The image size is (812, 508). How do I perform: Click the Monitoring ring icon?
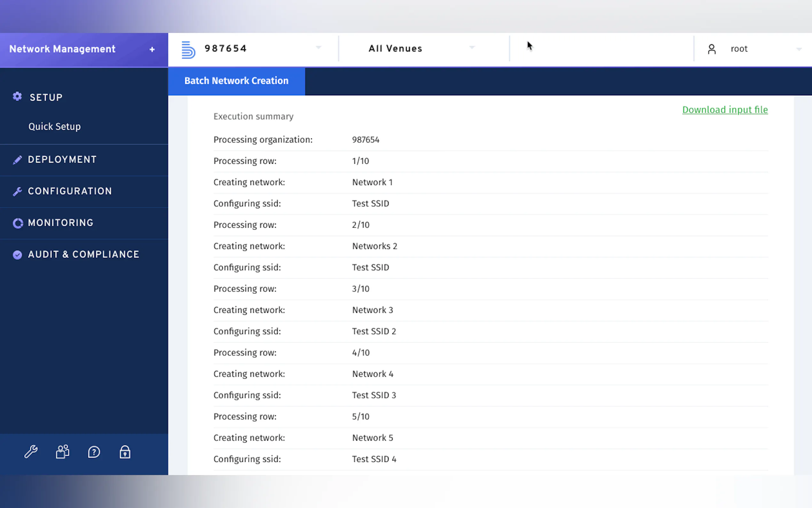click(18, 223)
